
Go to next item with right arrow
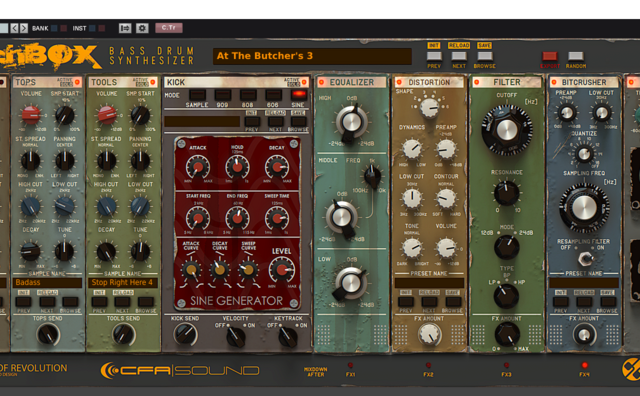pos(24,28)
